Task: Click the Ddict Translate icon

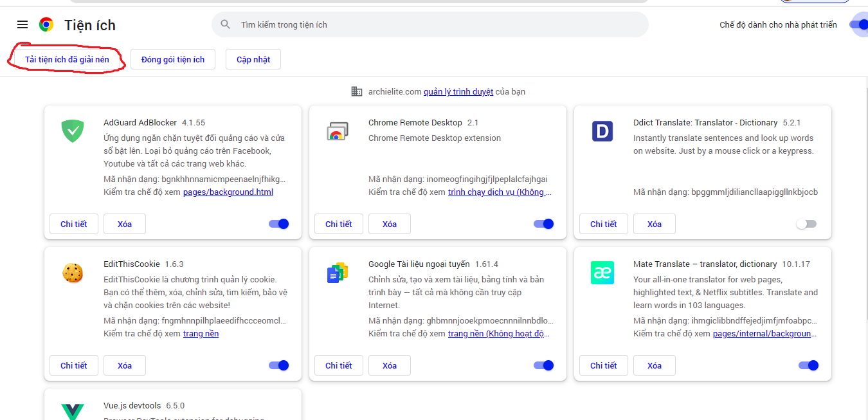Action: (602, 131)
